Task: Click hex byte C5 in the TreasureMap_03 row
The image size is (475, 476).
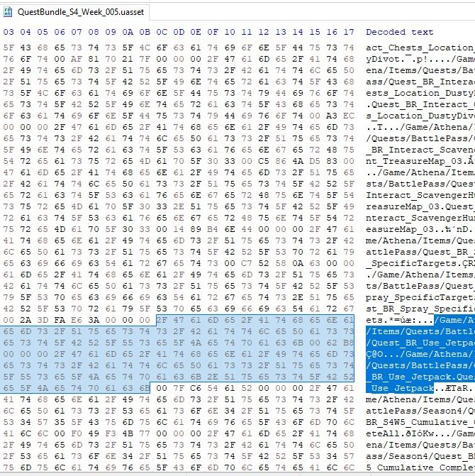Action: 264,161
